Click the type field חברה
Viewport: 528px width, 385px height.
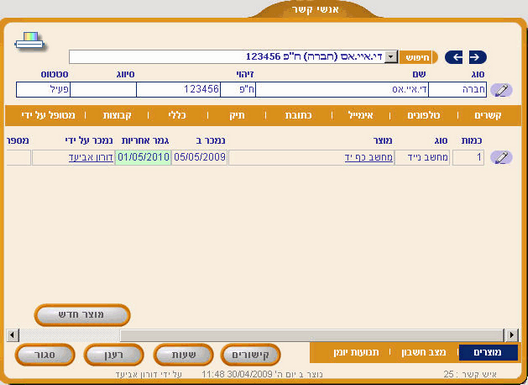[x=457, y=90]
